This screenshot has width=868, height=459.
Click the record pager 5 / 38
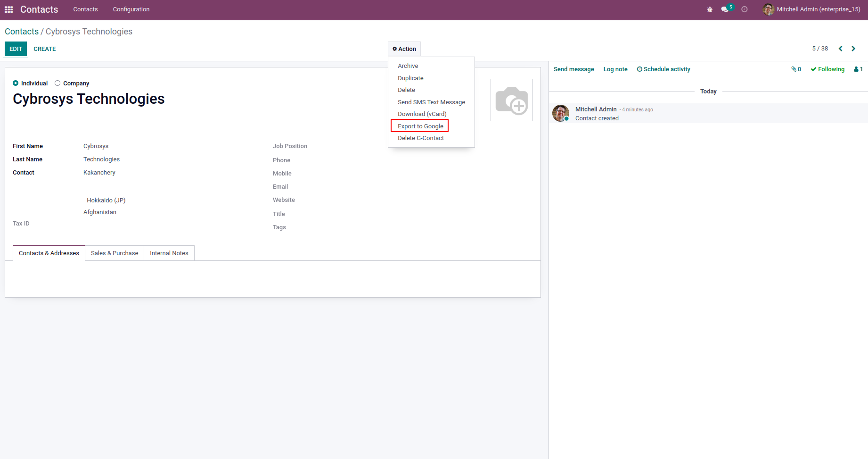point(820,49)
